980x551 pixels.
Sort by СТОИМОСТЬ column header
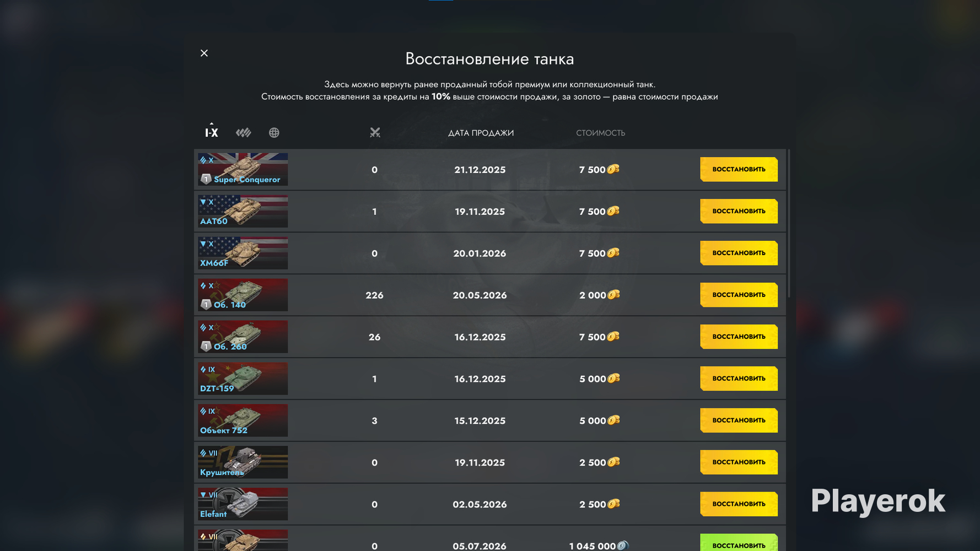(x=600, y=133)
